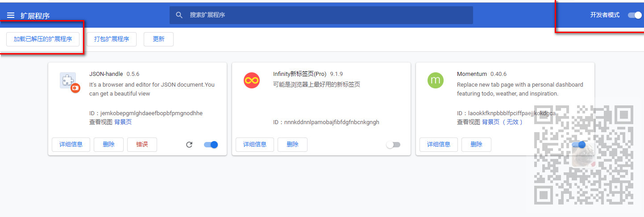This screenshot has height=217, width=644.
Task: Click 删除 for Momentum
Action: coord(476,144)
